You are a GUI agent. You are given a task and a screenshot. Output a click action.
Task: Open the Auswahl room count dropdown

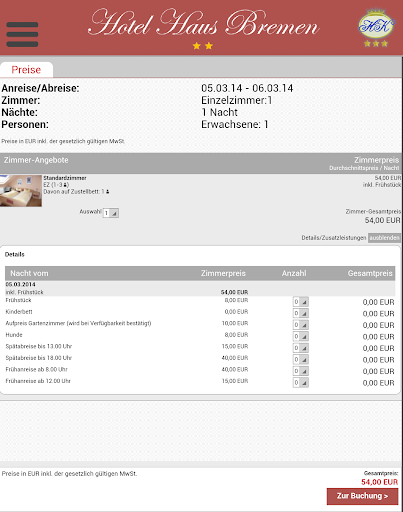pos(111,213)
